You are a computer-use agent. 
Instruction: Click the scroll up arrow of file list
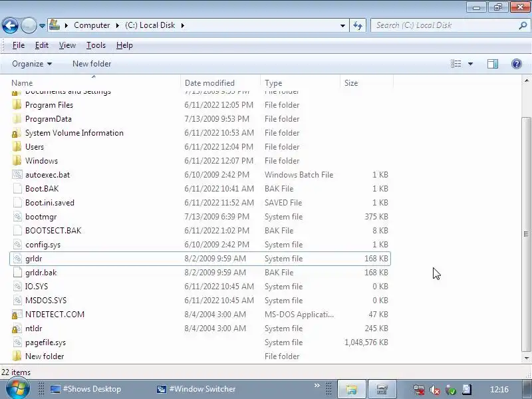tap(527, 80)
